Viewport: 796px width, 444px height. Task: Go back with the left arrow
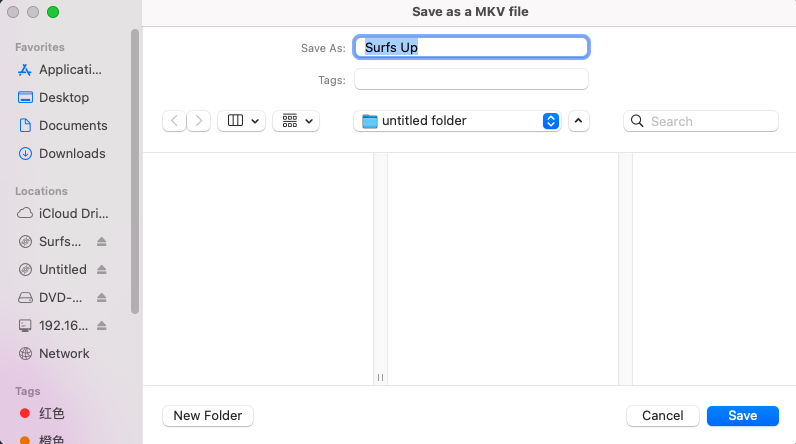[174, 121]
